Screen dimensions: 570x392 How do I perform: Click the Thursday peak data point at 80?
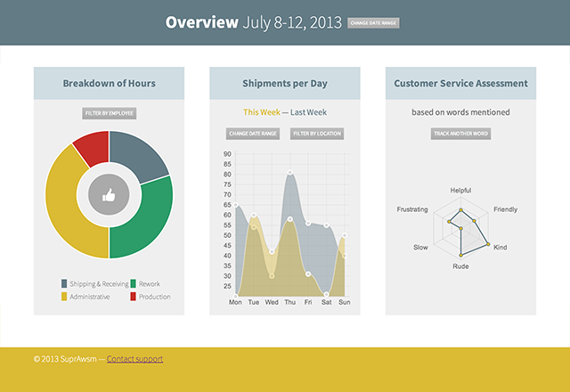coord(289,172)
